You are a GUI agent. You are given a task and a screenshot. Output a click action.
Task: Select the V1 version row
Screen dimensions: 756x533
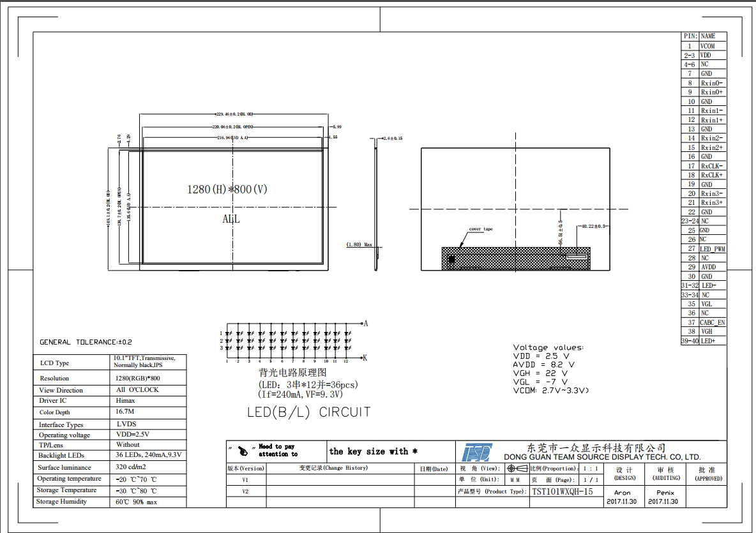[x=245, y=479]
